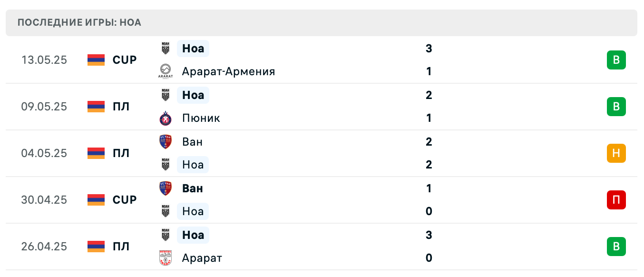
Task: Select the Пюник club crest
Action: coord(165,118)
